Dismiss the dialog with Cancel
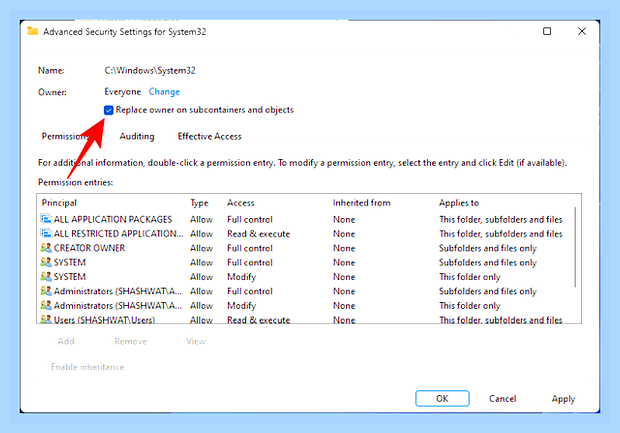This screenshot has height=433, width=620. [x=502, y=399]
